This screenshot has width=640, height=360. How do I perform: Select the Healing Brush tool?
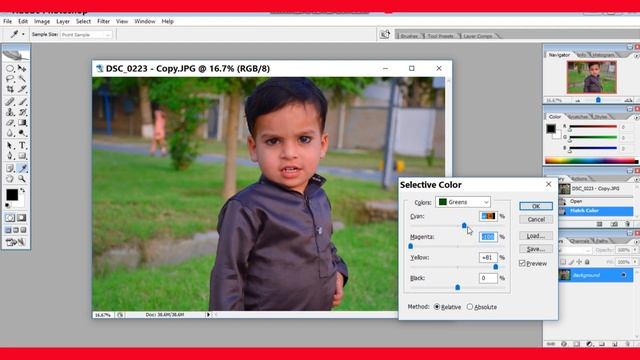[10, 102]
